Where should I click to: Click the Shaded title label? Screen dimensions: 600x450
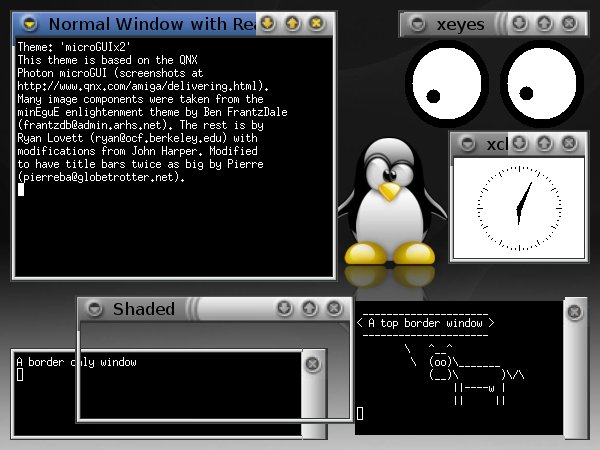[x=144, y=309]
